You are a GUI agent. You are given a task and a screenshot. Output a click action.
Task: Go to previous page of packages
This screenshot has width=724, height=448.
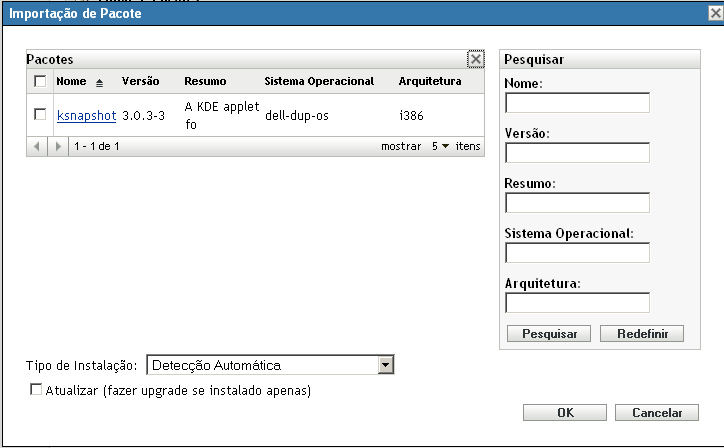coord(36,146)
